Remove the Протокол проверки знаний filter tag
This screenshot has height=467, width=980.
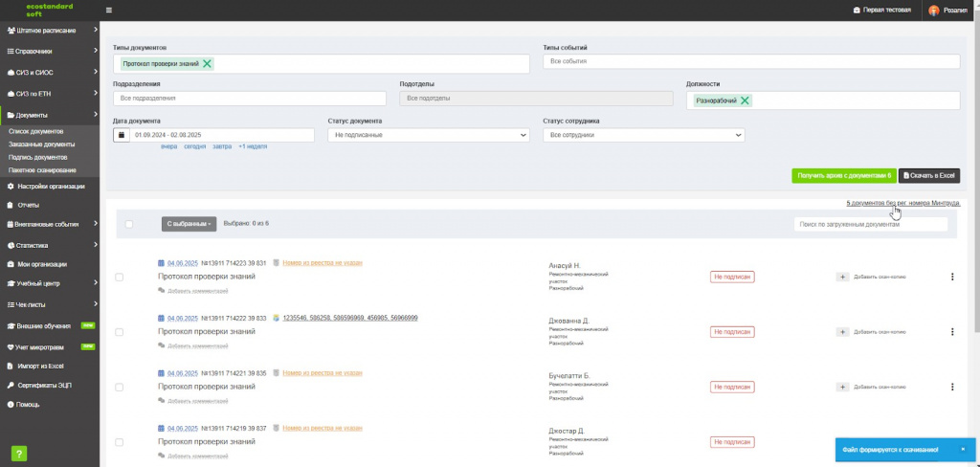(x=207, y=64)
